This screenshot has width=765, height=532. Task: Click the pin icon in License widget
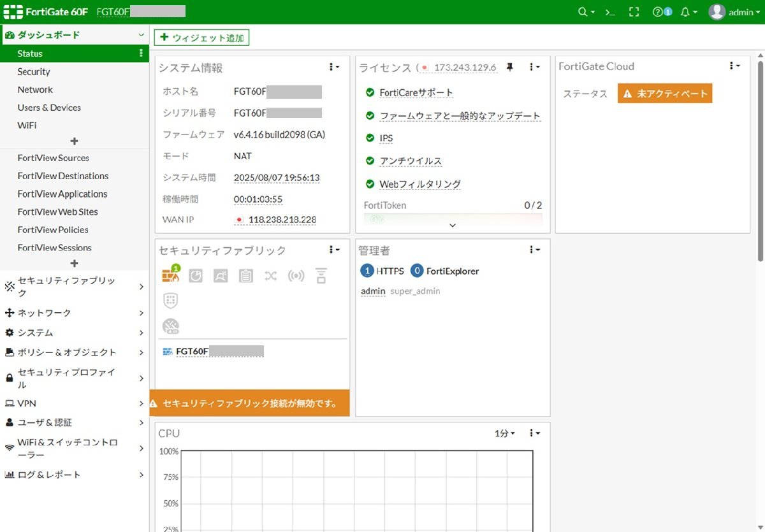coord(509,67)
